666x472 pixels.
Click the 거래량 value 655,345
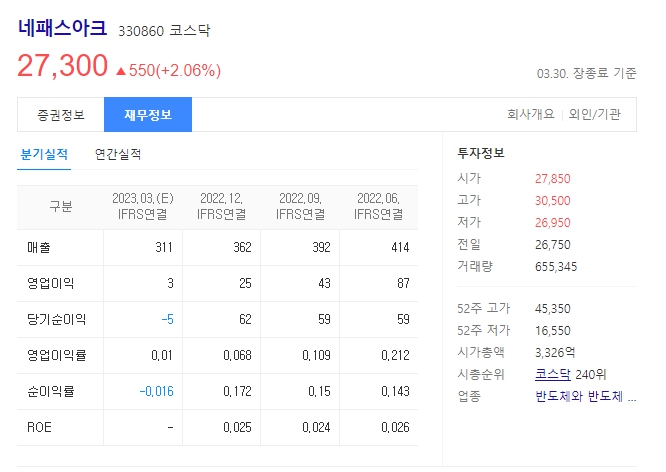556,267
